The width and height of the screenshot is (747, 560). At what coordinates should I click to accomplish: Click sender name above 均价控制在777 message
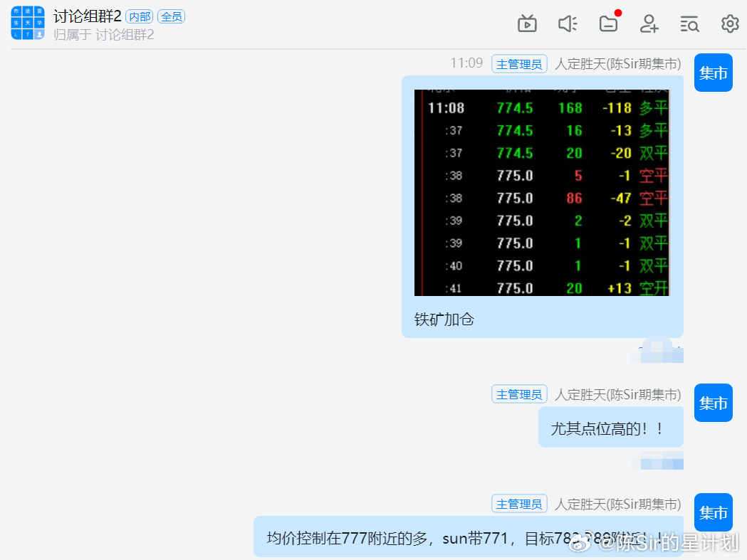coord(618,504)
